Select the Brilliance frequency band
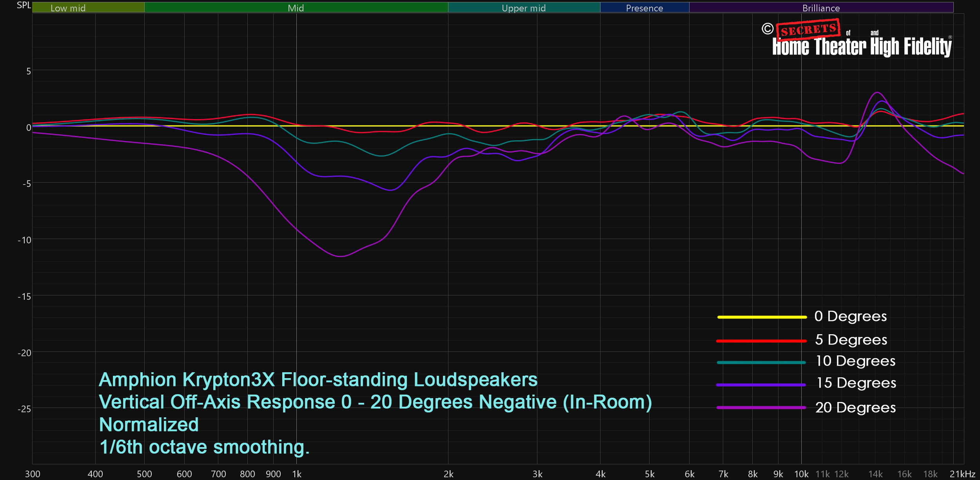Viewport: 980px width, 480px height. (821, 7)
